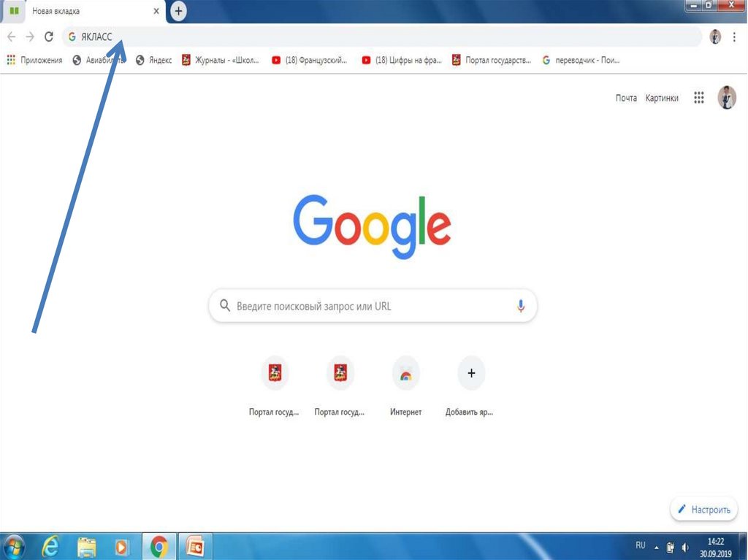The height and width of the screenshot is (560, 748).
Task: Open Windows Media Player from taskbar
Action: click(121, 547)
